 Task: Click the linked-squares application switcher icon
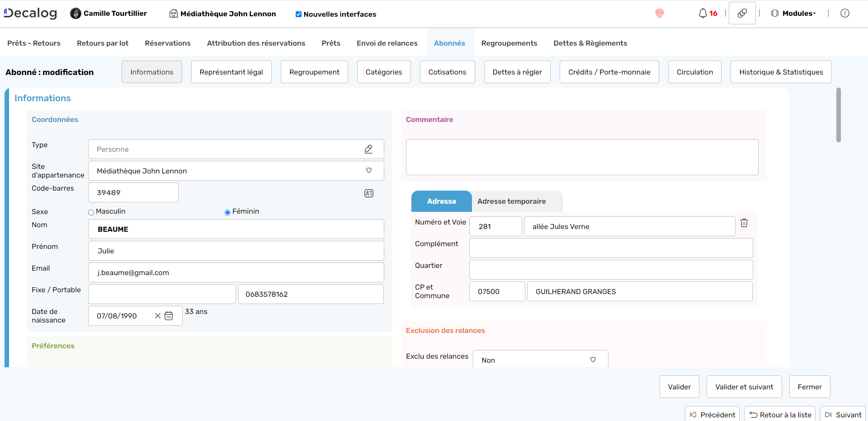point(742,13)
